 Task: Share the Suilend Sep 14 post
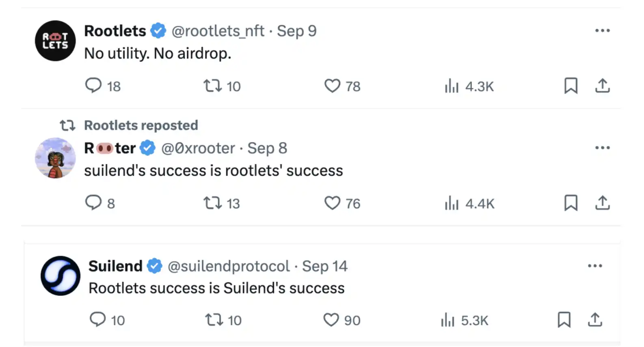pos(595,320)
